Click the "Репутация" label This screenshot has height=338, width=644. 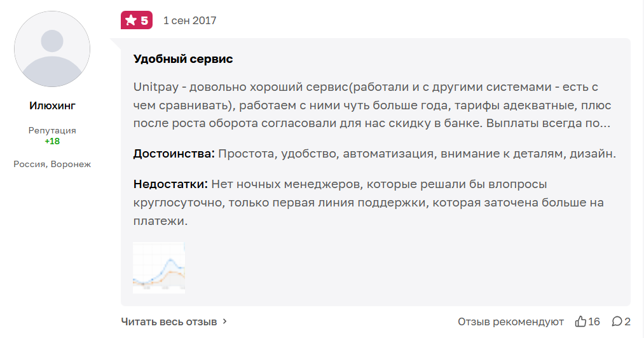[52, 130]
